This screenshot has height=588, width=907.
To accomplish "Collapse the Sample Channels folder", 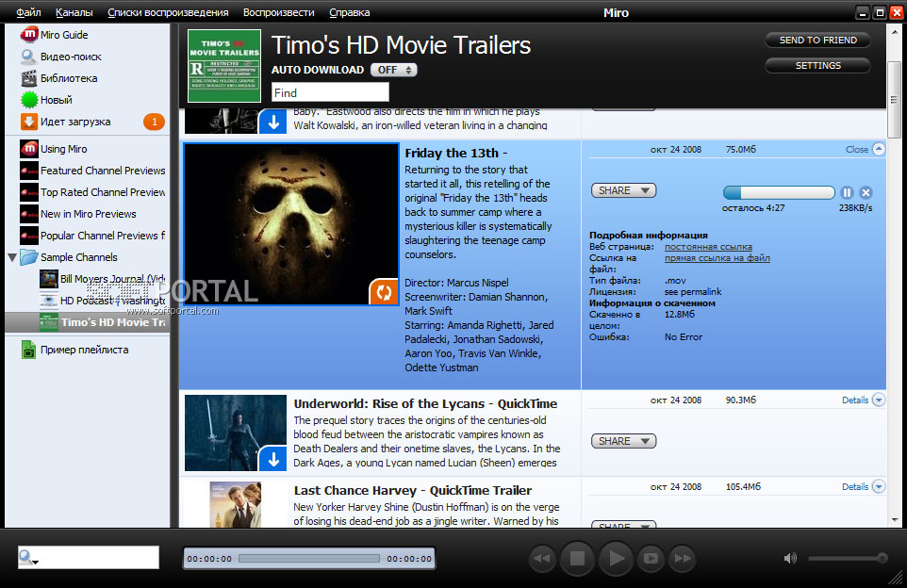I will [x=12, y=257].
